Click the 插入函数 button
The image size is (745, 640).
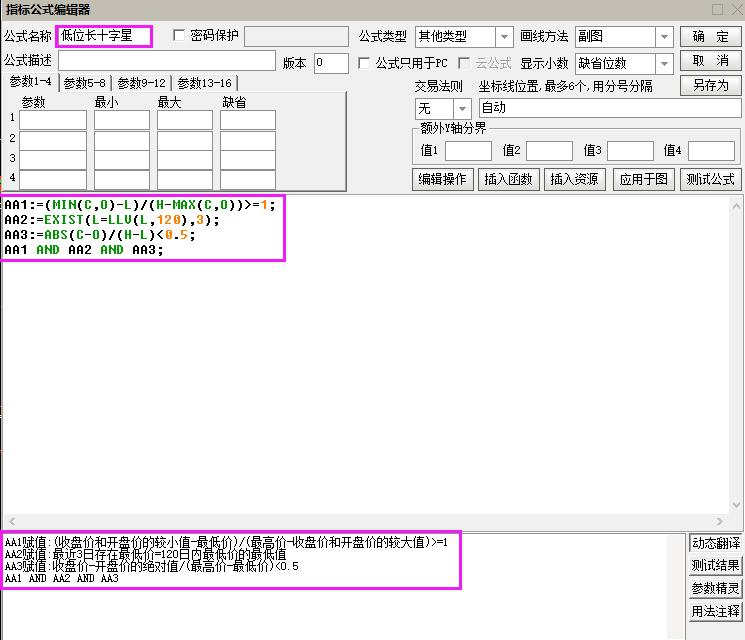pos(509,180)
